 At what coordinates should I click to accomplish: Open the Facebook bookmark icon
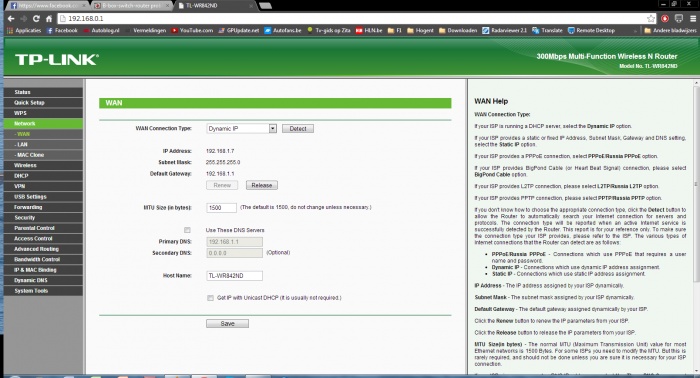[50, 30]
